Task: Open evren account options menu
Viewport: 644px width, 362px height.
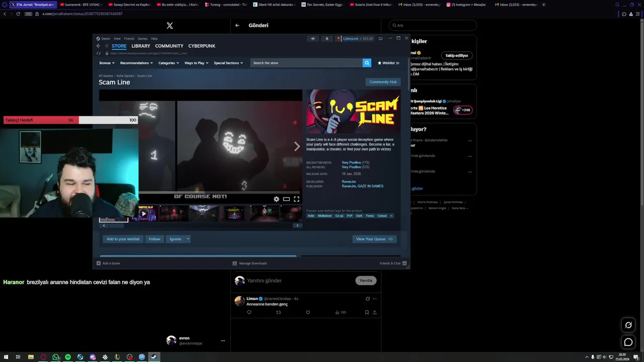Action: [223, 340]
